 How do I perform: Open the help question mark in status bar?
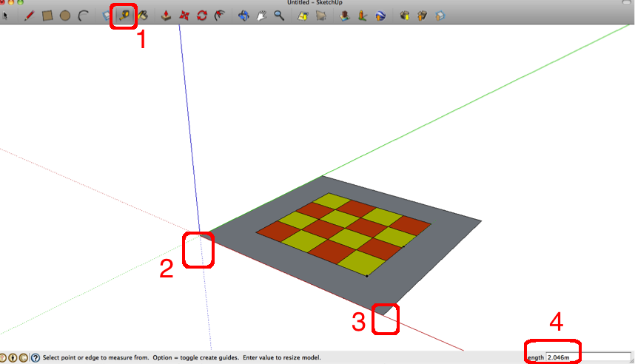35,357
